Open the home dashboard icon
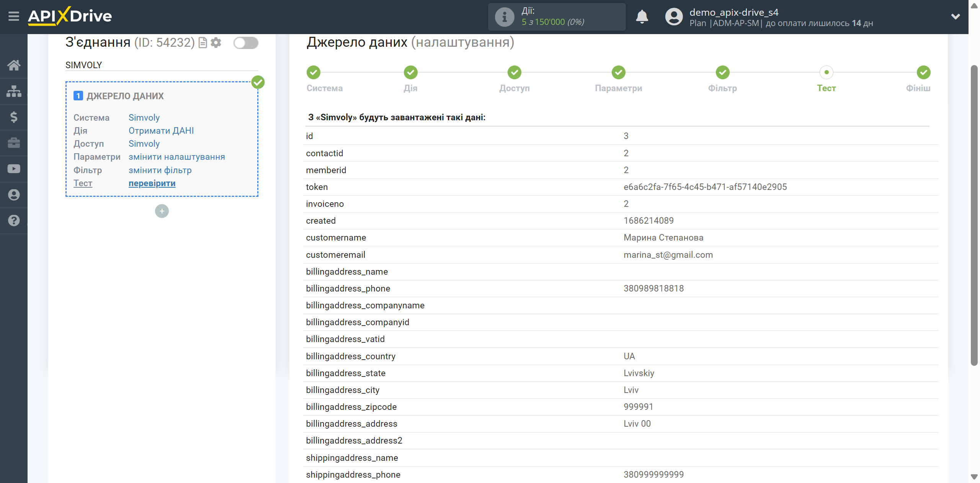 (x=14, y=65)
